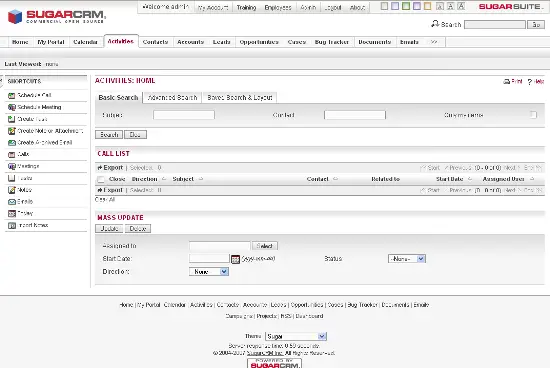Click the Clear button next to Search

(x=135, y=135)
